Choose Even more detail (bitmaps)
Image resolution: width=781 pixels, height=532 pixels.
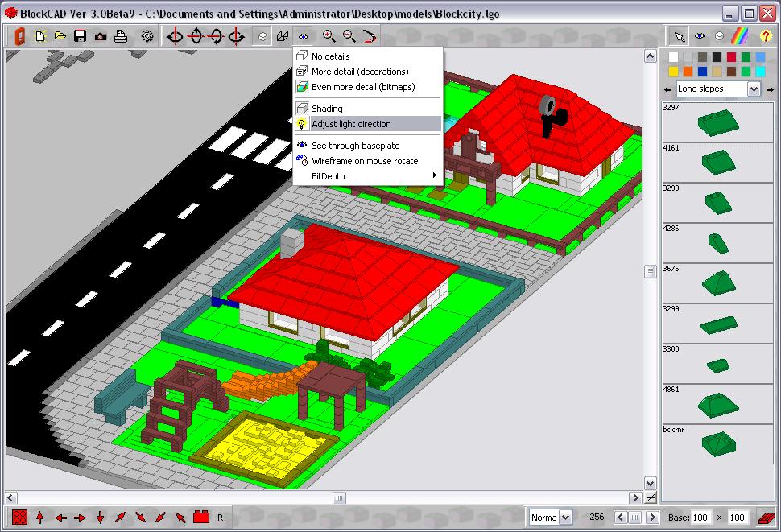368,87
